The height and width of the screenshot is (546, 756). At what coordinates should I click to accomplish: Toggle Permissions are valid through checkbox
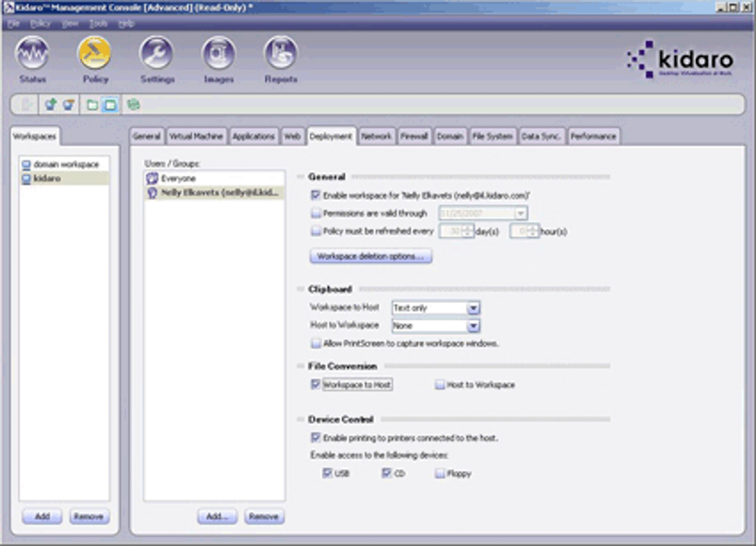click(x=315, y=213)
